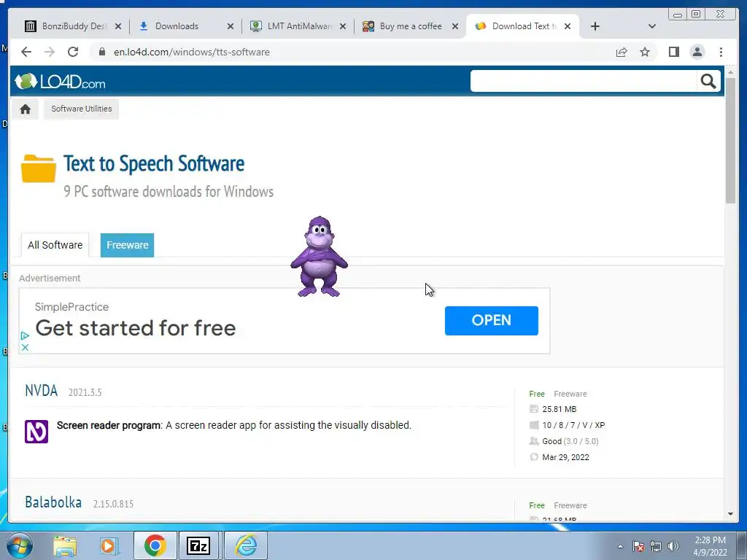Screen dimensions: 747x560
Task: Close the LMT AntiMalware tab
Action: click(x=343, y=26)
